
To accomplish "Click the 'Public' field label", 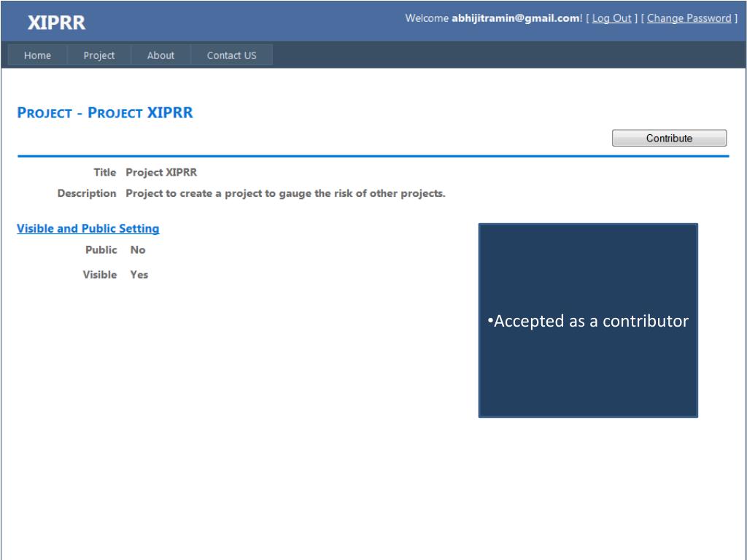I will click(x=101, y=250).
